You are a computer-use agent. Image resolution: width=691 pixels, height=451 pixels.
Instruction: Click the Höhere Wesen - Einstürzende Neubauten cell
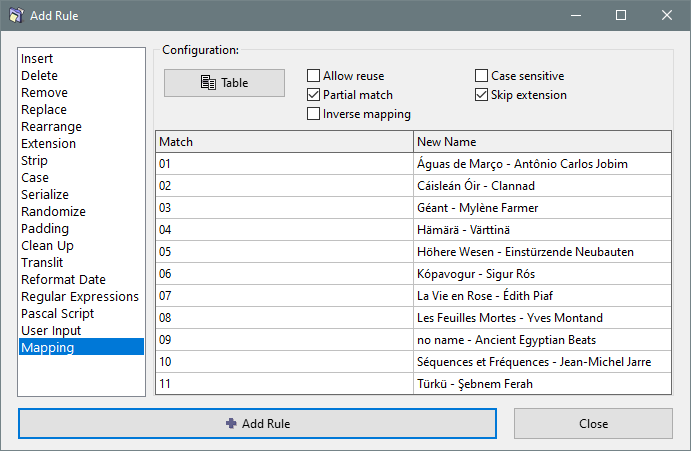pos(542,252)
